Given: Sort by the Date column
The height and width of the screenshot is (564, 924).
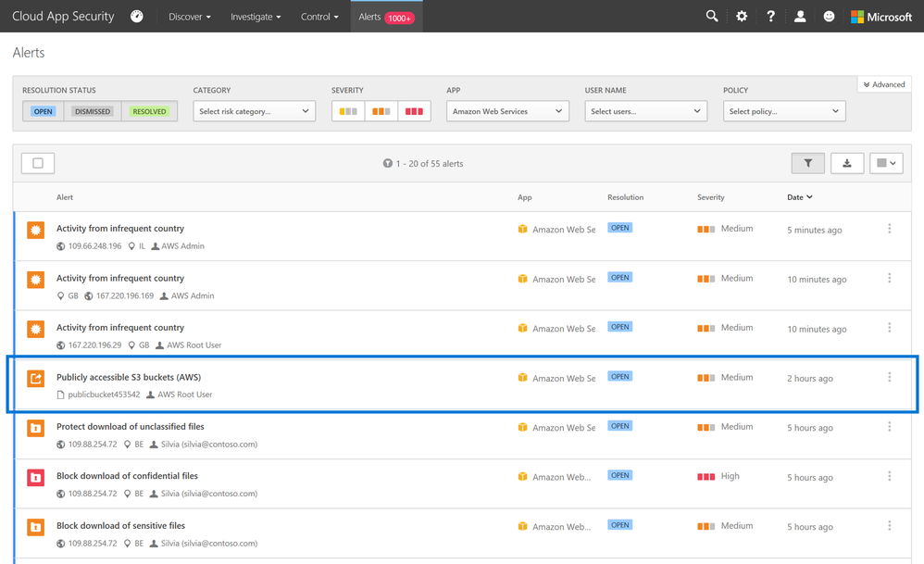Looking at the screenshot, I should pyautogui.click(x=800, y=197).
